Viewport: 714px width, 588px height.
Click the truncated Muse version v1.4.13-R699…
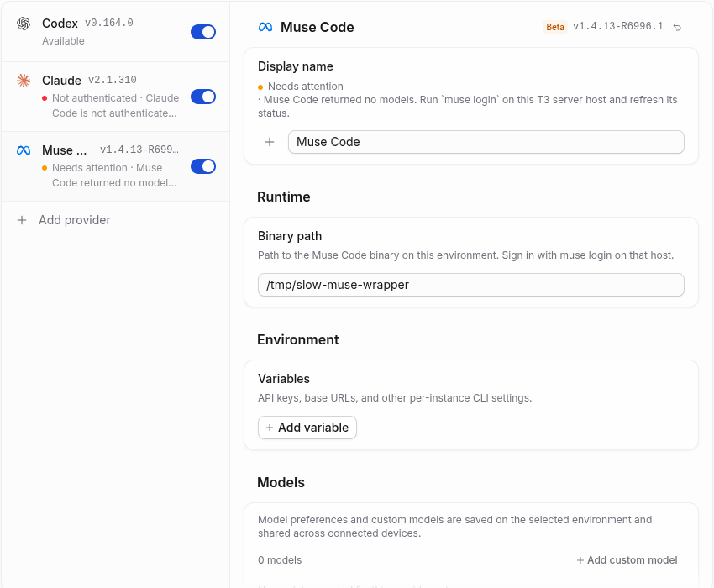[x=139, y=150]
